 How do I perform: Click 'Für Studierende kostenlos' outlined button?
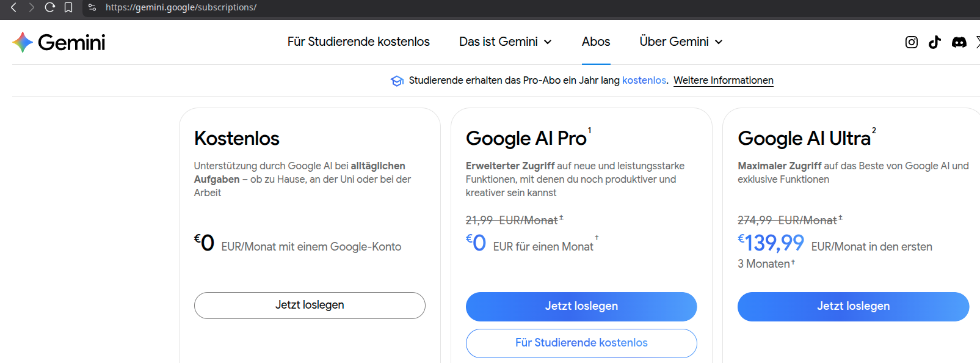[x=581, y=343]
